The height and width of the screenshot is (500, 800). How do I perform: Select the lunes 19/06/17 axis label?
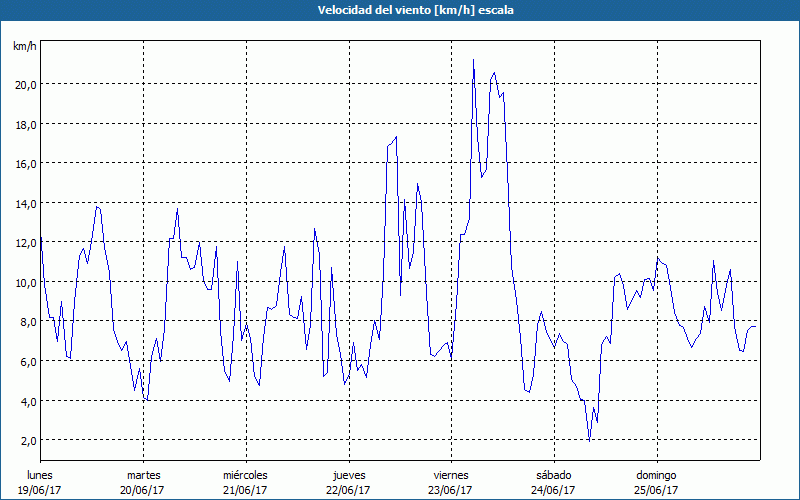[40, 482]
